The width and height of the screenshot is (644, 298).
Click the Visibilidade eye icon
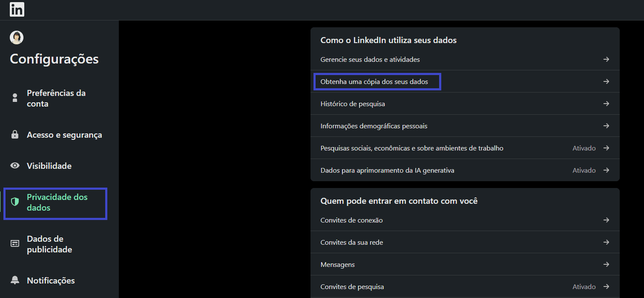click(x=14, y=165)
